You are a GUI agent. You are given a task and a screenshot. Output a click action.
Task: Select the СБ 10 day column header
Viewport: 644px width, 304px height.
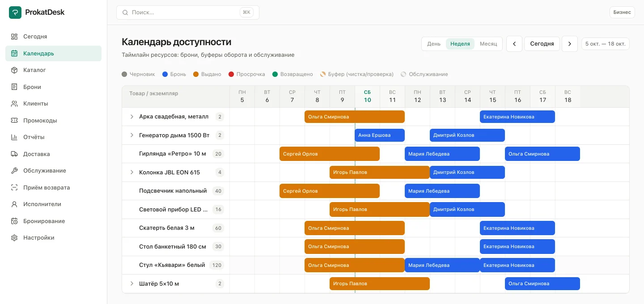367,97
